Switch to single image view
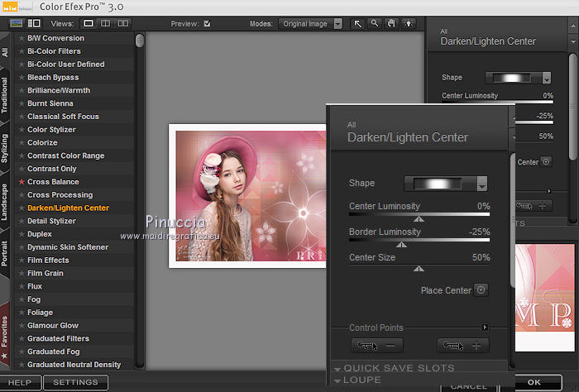The height and width of the screenshot is (392, 579). 89,24
